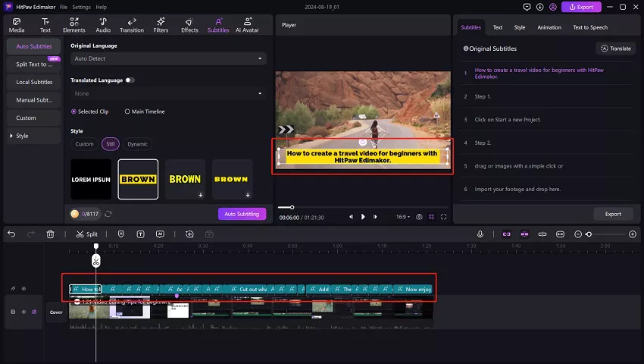Open the Transition panel
The image size is (644, 364).
tap(132, 25)
